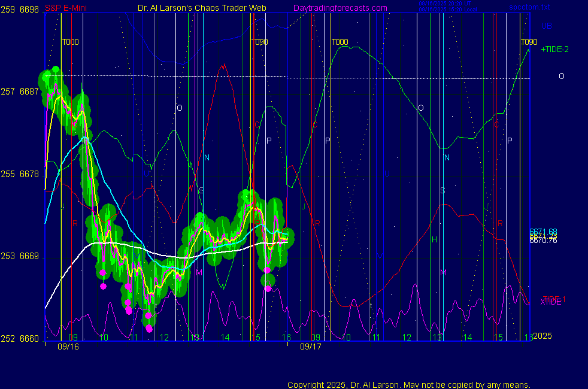Click the 6660 price axis label
This screenshot has width=588, height=389.
pyautogui.click(x=29, y=338)
